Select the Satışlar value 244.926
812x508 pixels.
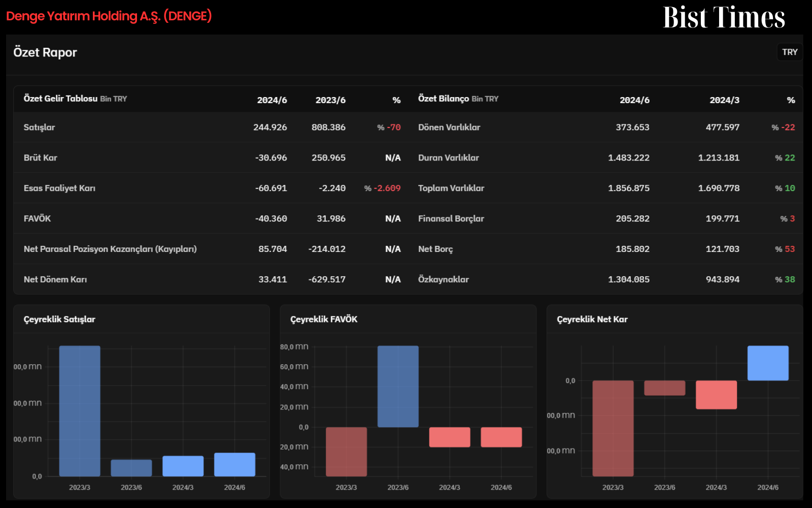coord(270,127)
